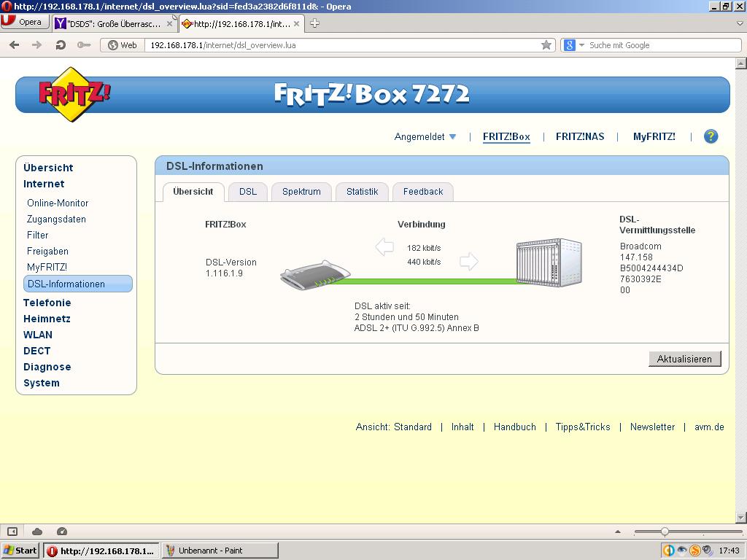Switch to Unbenannt - Paint in taskbar
The image size is (747, 560).
[x=220, y=551]
